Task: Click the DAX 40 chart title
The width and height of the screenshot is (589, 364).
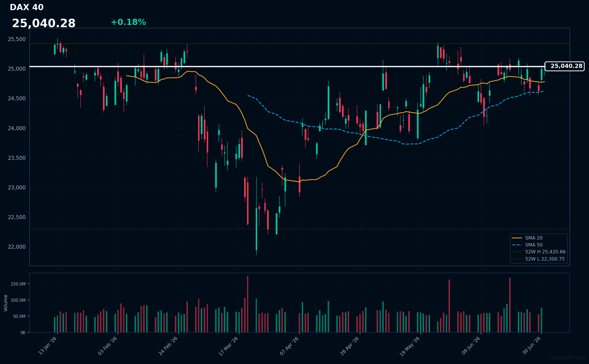Action: [27, 7]
